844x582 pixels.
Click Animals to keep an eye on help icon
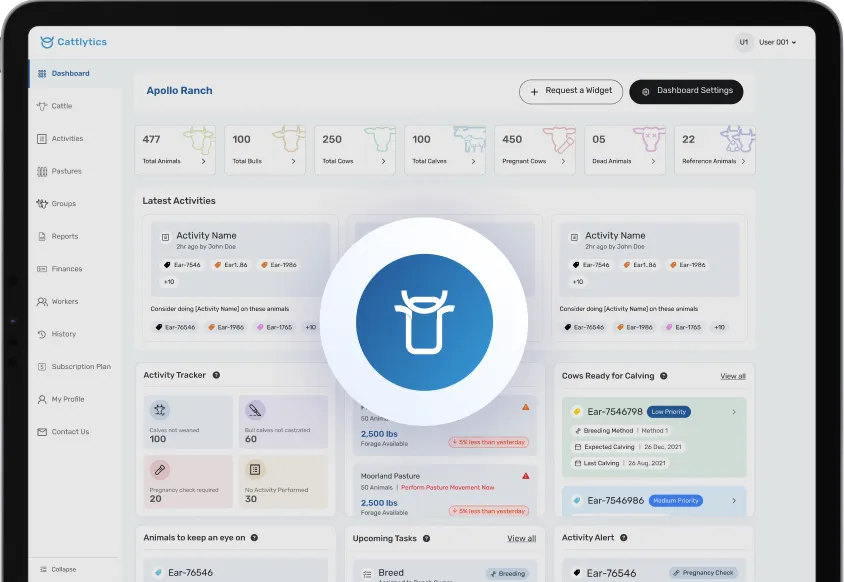pos(254,537)
